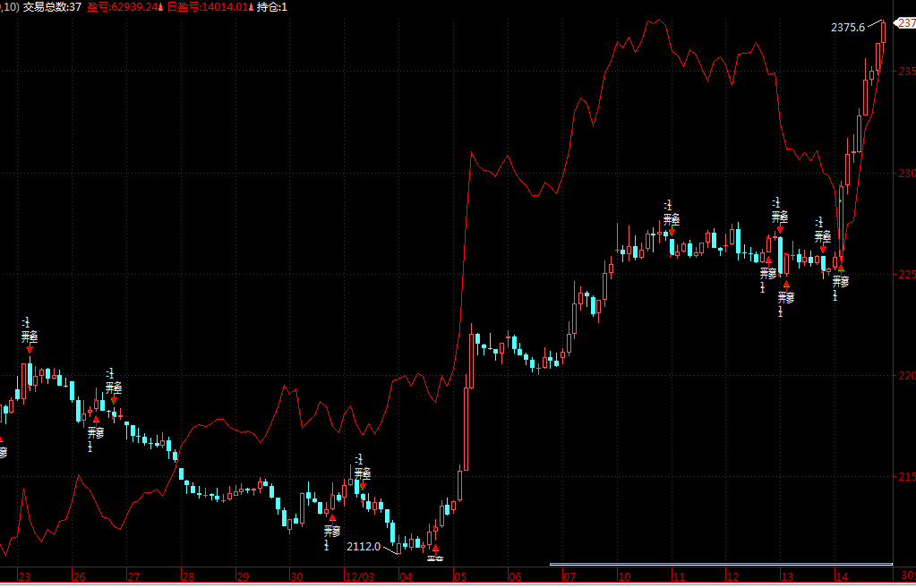Select the last candlestick marked 2375.6
Screen dimensions: 916x588
click(x=884, y=31)
